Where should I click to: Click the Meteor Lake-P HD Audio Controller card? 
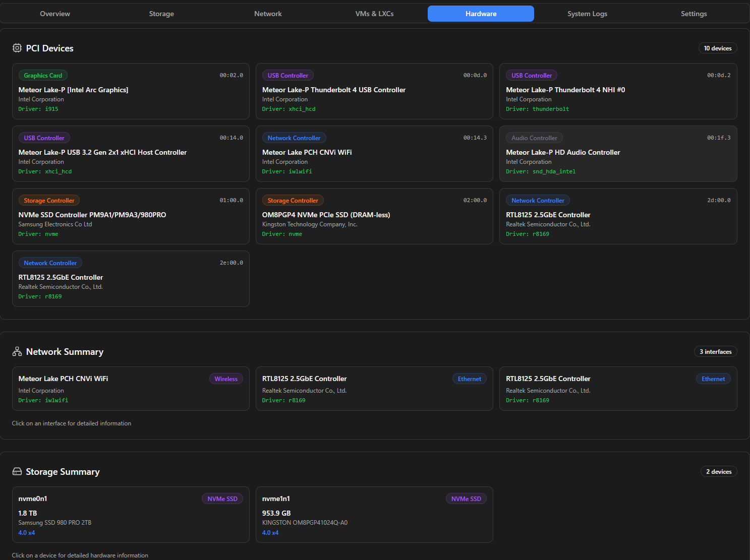pos(618,154)
